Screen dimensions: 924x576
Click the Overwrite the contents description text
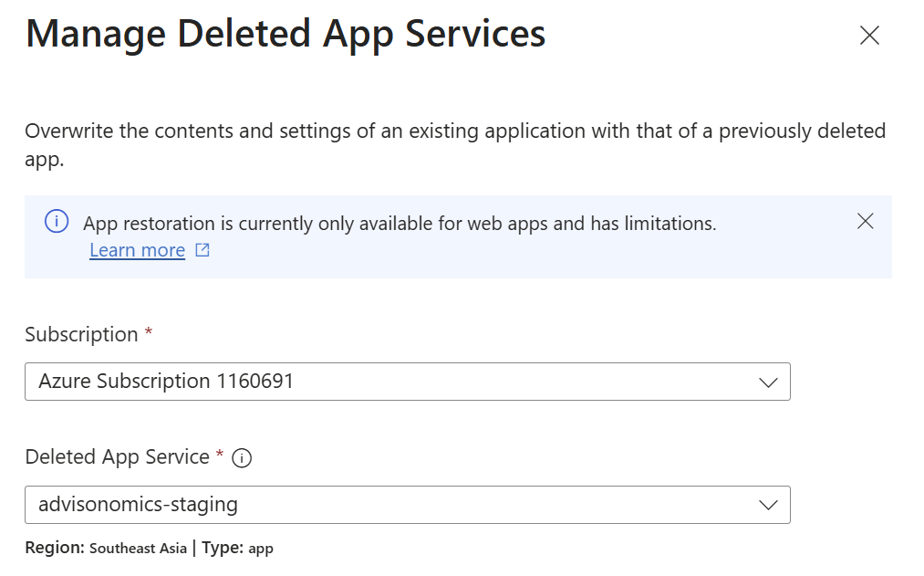click(455, 144)
